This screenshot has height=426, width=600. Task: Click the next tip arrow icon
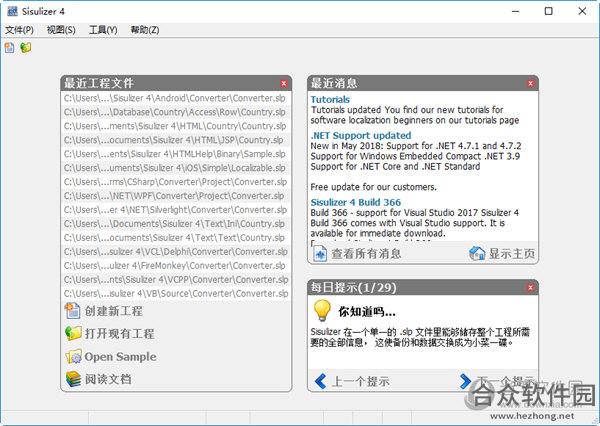pyautogui.click(x=465, y=381)
